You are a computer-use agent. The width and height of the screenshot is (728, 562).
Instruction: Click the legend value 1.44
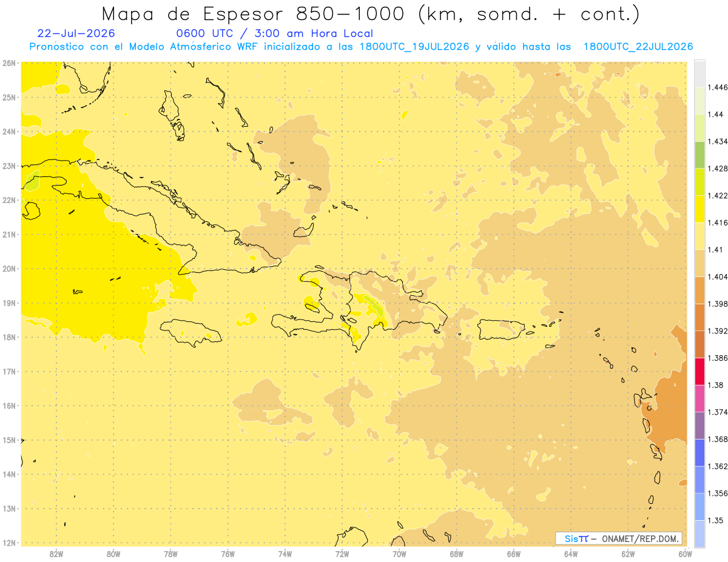[715, 114]
